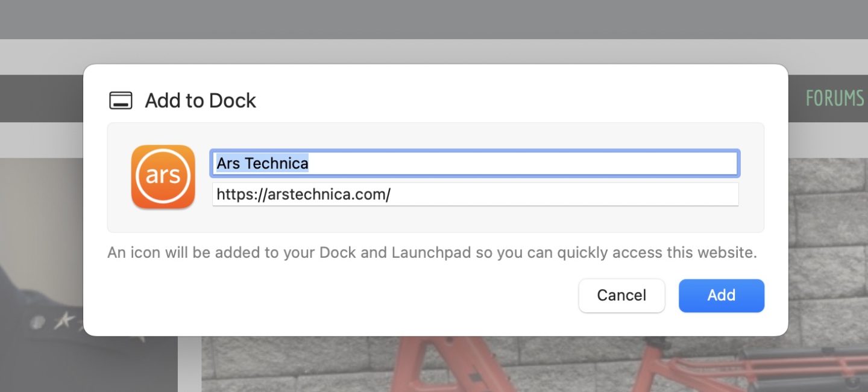Click the Dock icon beside the dialog title
This screenshot has width=868, height=392.
pyautogui.click(x=121, y=101)
